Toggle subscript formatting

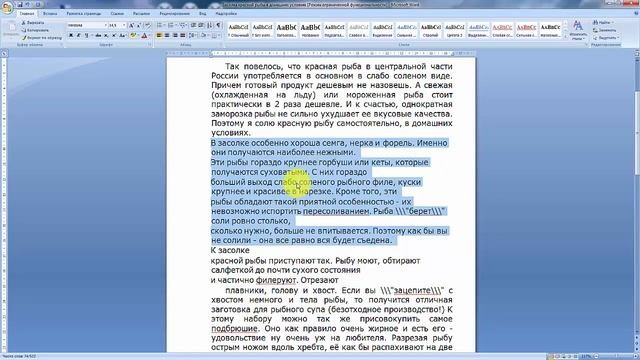(x=106, y=36)
